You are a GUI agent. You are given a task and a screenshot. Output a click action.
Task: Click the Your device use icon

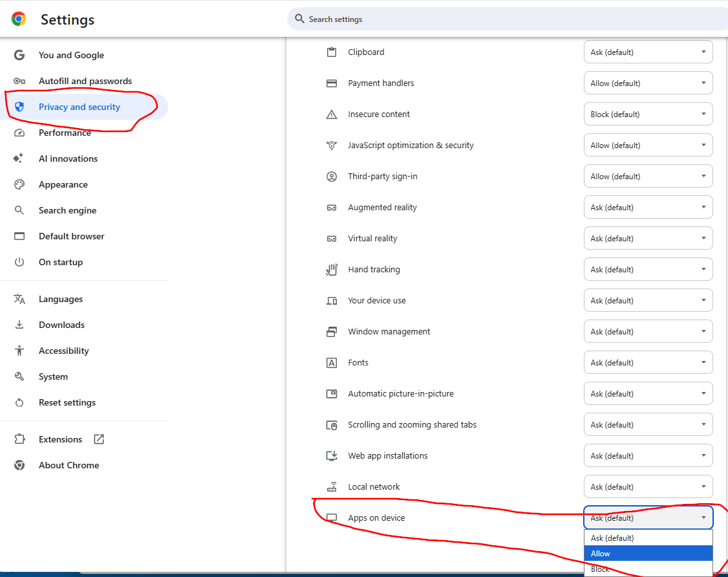coord(332,301)
